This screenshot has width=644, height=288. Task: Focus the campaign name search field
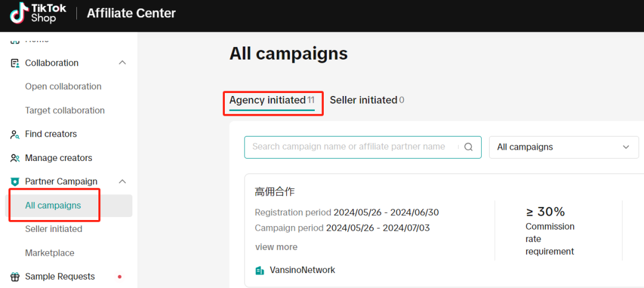(x=349, y=147)
